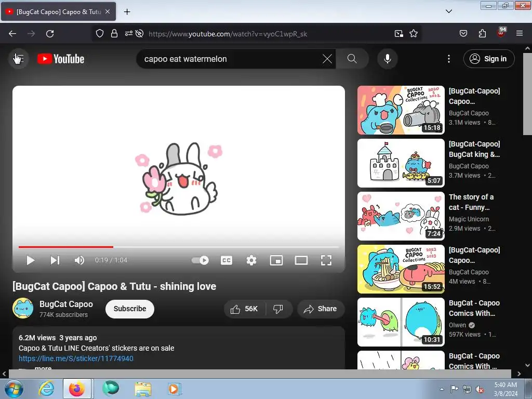The width and height of the screenshot is (532, 399).
Task: Click the Olwen channel name
Action: tap(457, 325)
